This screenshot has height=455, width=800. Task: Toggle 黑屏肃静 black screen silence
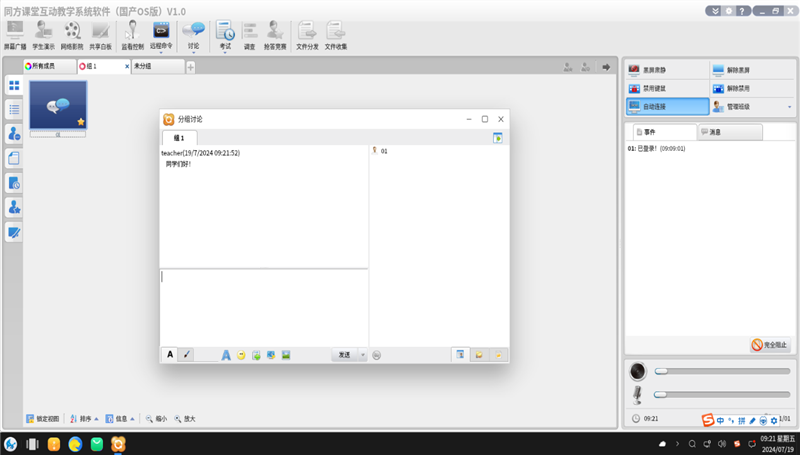665,70
